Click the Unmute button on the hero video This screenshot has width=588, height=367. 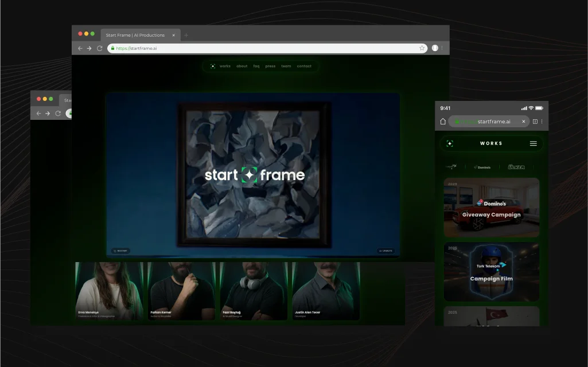click(x=385, y=251)
